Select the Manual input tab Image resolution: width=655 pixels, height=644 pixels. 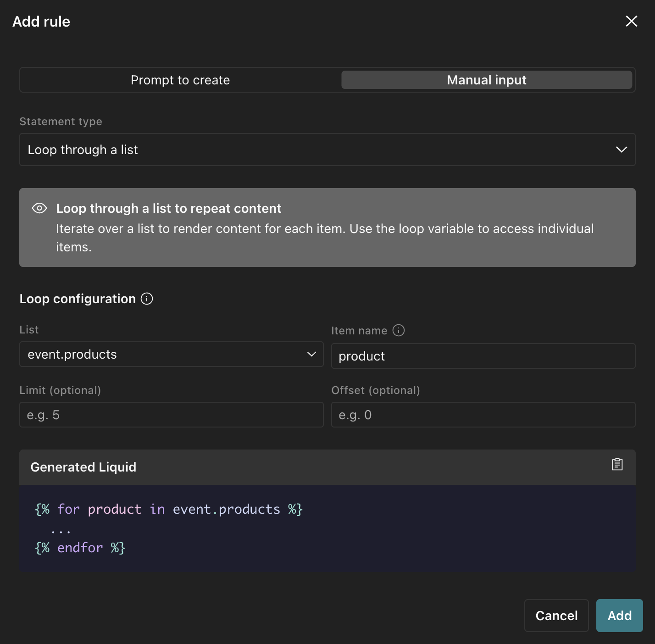tap(487, 80)
